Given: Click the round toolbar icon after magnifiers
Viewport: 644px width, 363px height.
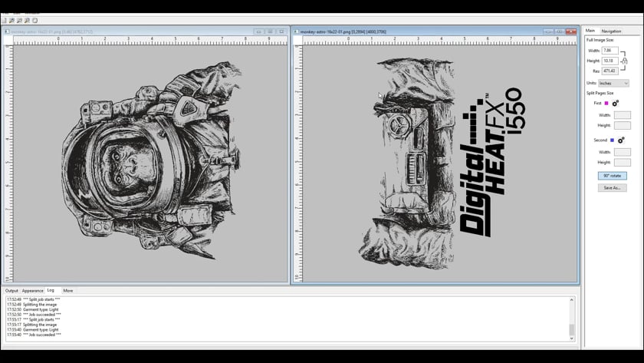Looking at the screenshot, I should (35, 20).
